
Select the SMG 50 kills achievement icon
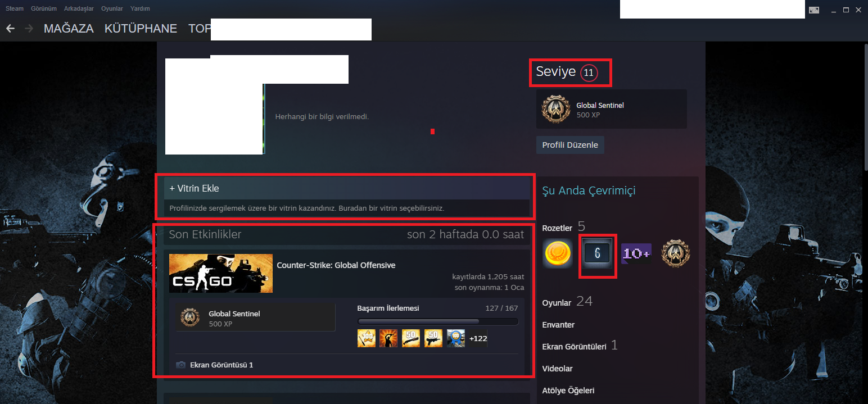[433, 338]
